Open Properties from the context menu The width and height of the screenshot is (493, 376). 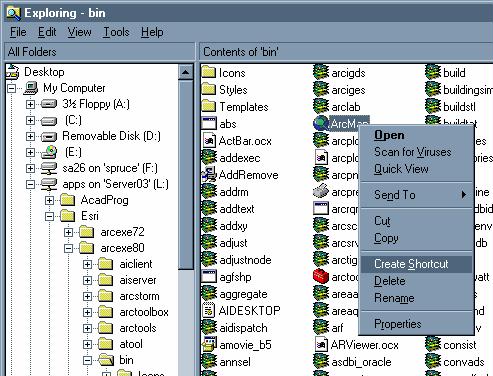point(416,324)
